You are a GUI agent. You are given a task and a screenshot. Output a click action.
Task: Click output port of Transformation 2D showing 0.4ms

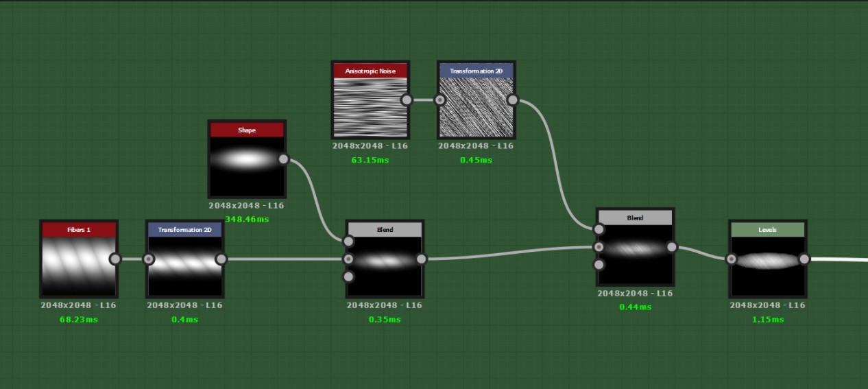click(221, 259)
